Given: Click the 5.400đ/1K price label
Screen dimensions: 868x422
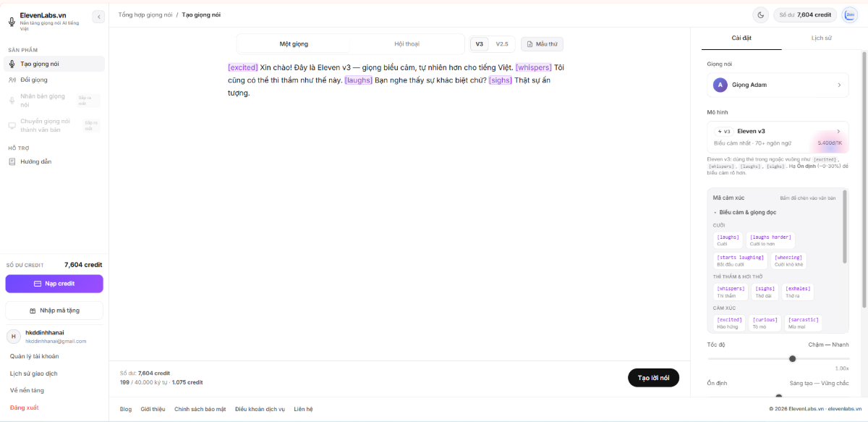Looking at the screenshot, I should [830, 143].
